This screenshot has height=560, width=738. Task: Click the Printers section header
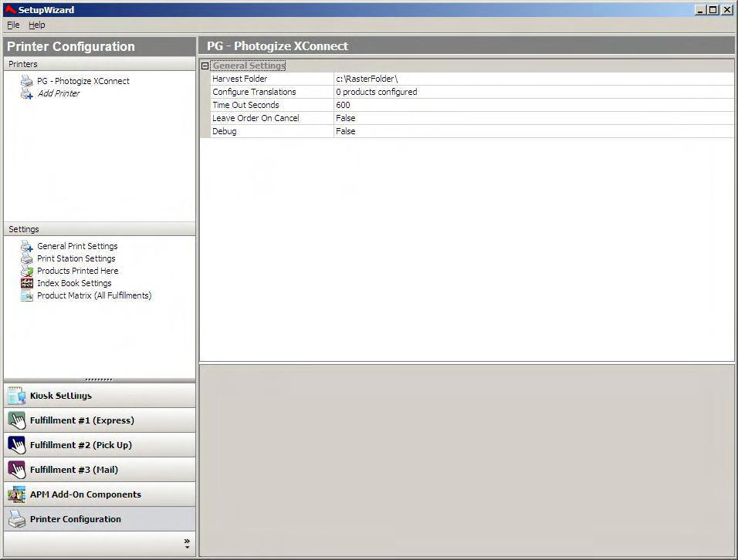(100, 64)
